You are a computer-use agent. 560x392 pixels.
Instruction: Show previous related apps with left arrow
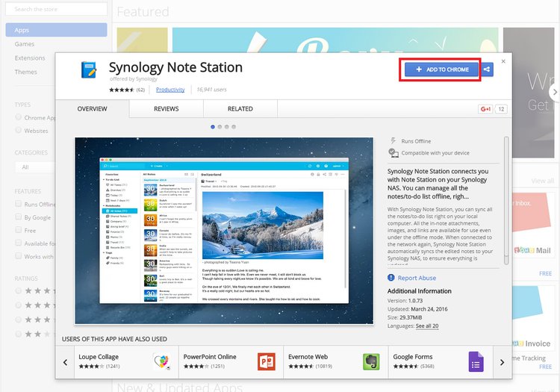tap(65, 362)
